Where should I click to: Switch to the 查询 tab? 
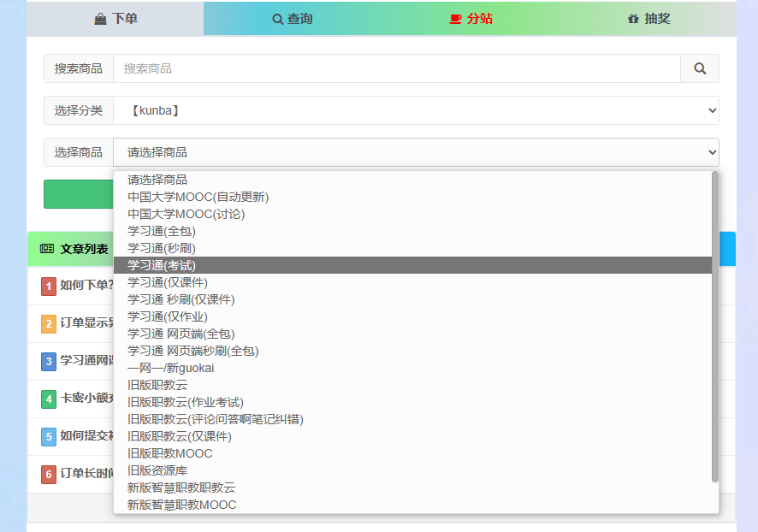click(x=292, y=19)
